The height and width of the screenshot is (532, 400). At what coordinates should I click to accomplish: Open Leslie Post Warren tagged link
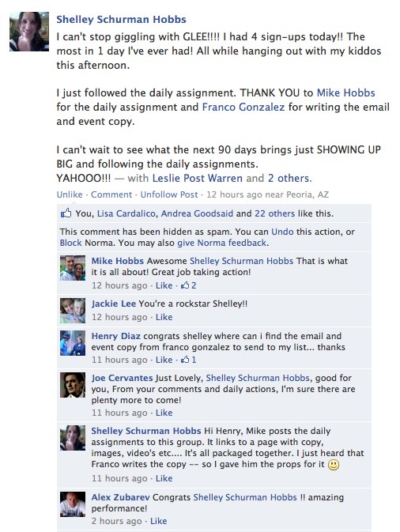pos(198,178)
